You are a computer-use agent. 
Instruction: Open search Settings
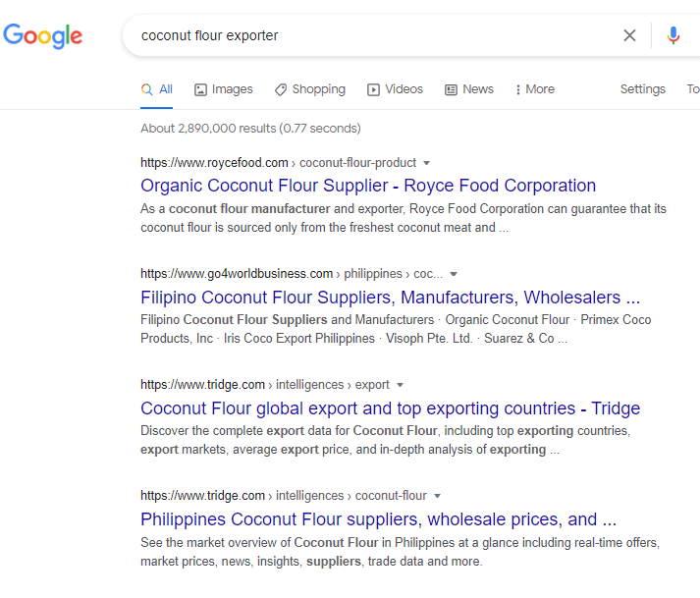642,89
